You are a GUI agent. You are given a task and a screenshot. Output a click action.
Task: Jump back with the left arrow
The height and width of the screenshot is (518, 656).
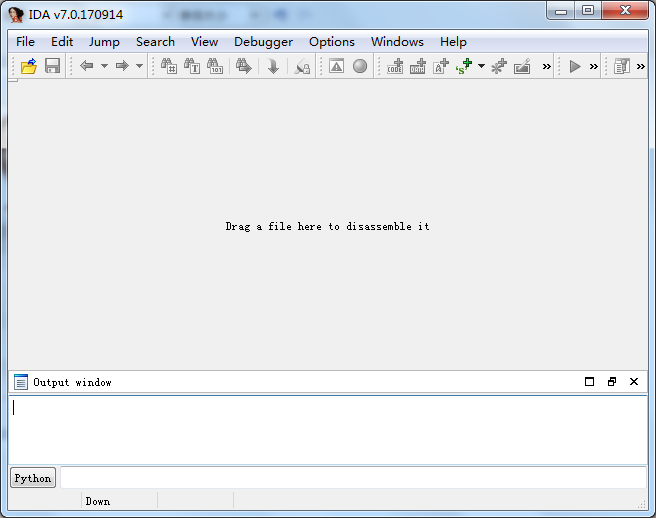click(87, 66)
